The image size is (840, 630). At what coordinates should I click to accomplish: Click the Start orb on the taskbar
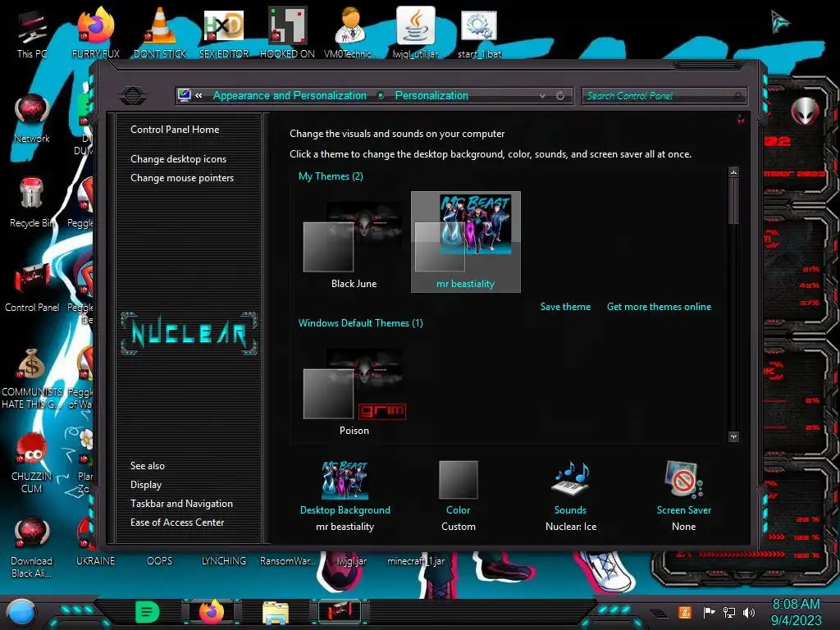point(21,612)
